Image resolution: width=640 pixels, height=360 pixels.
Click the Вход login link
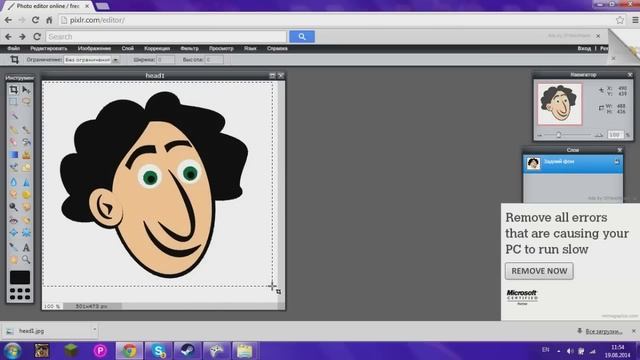point(584,49)
